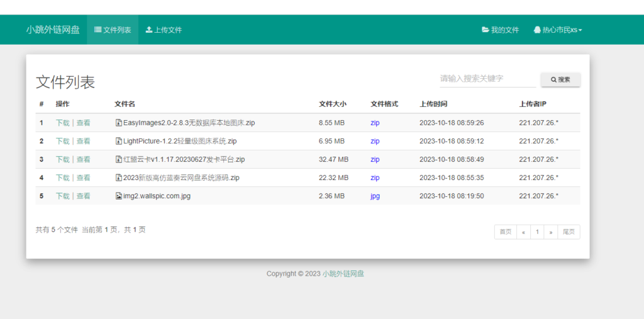Click the magnifier 搜索 button
Screen dimensions: 644x319
(x=560, y=80)
